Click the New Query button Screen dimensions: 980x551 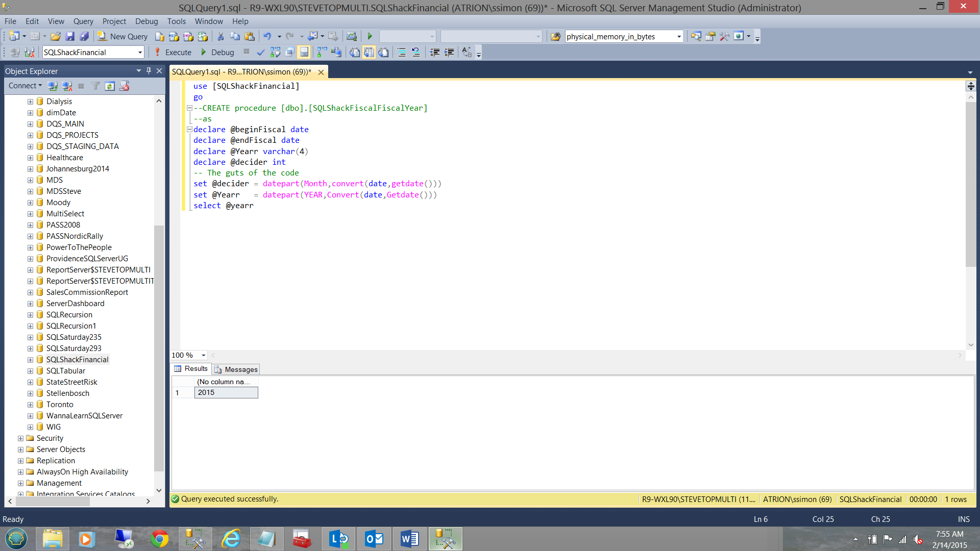tap(123, 36)
